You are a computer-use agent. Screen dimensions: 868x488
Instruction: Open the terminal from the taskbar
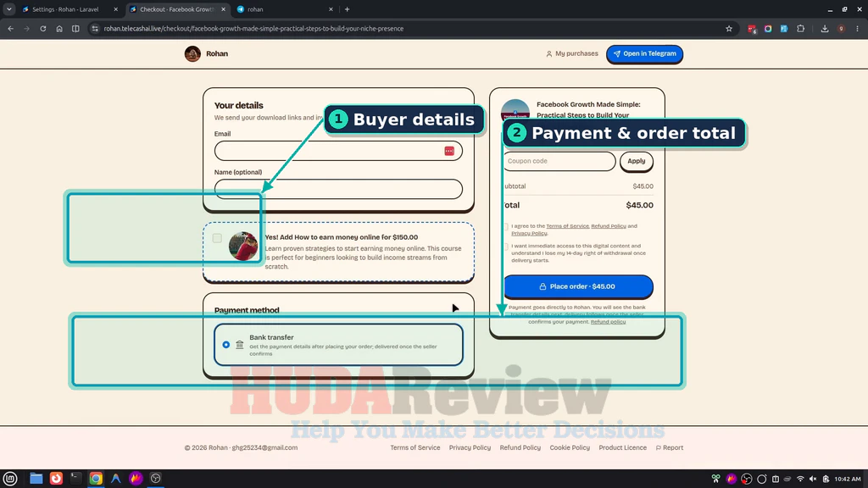tap(75, 479)
